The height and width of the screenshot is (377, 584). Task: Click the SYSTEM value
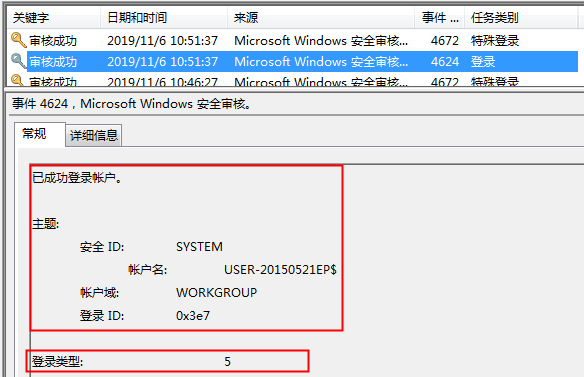click(199, 247)
